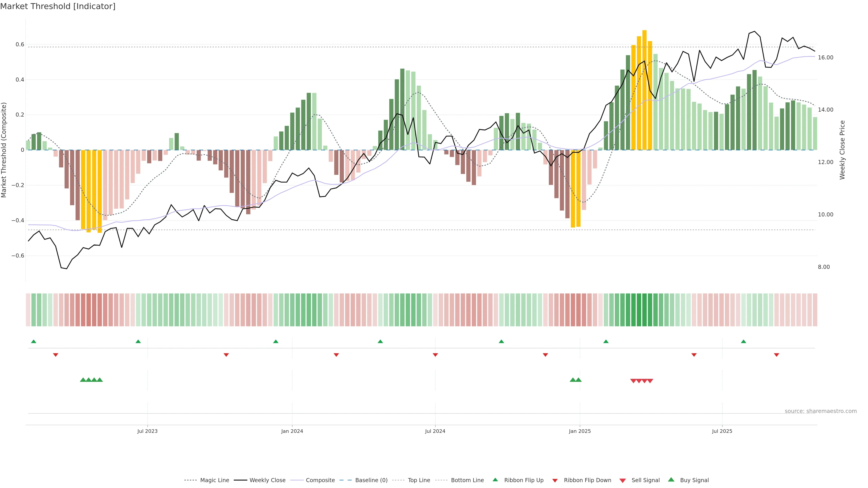Click the Ribbon Flip Up legend triangle icon

coord(495,480)
